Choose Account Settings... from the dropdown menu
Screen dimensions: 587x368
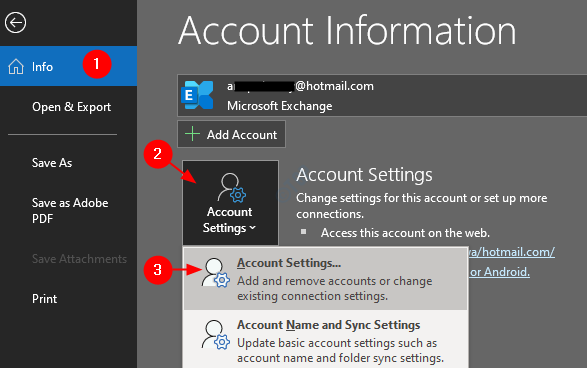[325, 279]
